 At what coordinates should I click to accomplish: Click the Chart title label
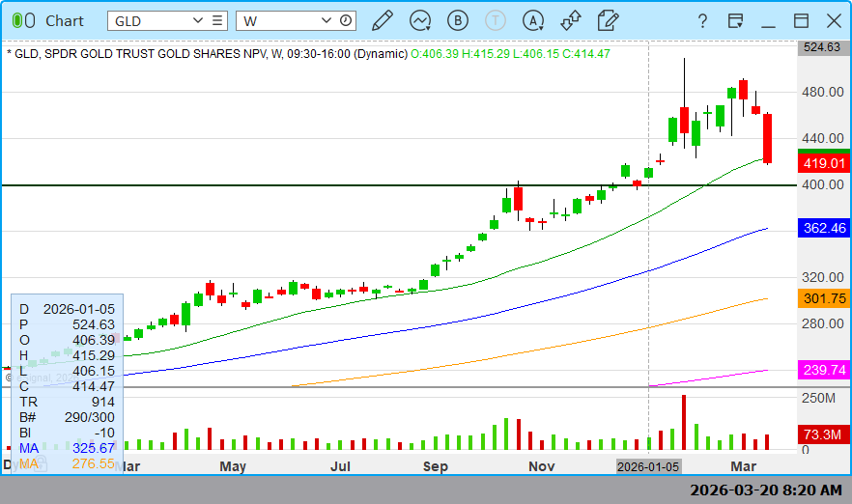point(65,20)
